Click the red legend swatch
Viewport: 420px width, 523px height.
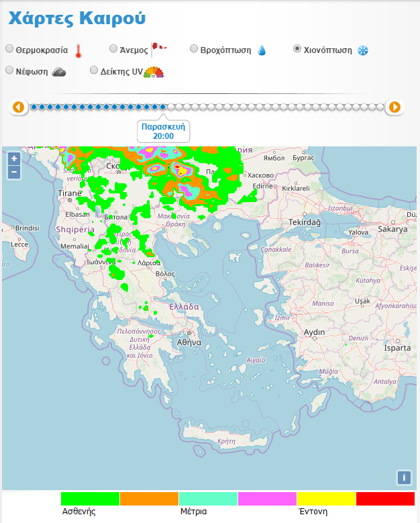pyautogui.click(x=386, y=499)
